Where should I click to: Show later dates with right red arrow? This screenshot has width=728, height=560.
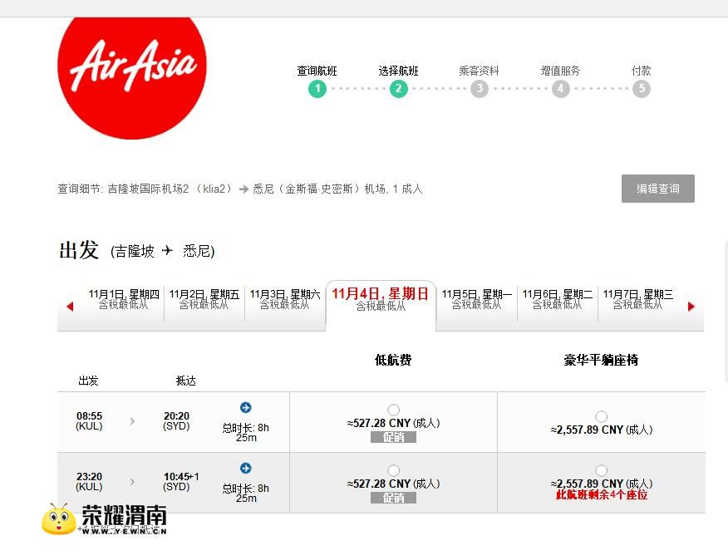pyautogui.click(x=691, y=307)
